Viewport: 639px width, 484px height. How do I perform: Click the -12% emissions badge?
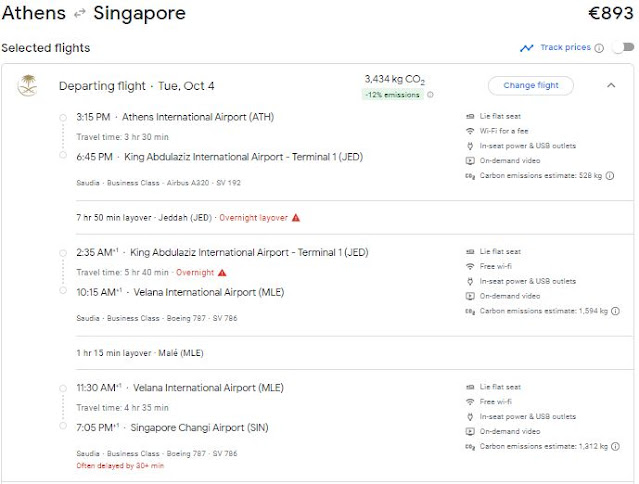pyautogui.click(x=392, y=95)
